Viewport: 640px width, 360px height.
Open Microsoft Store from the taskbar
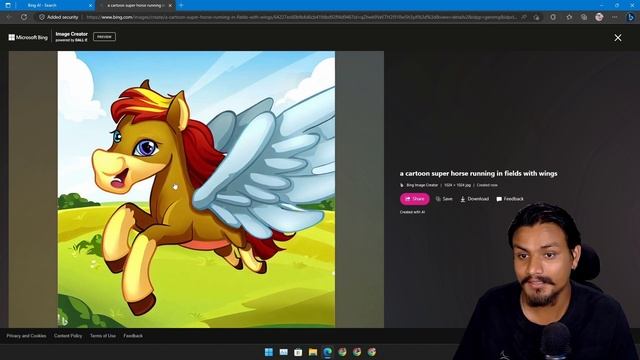pos(298,352)
